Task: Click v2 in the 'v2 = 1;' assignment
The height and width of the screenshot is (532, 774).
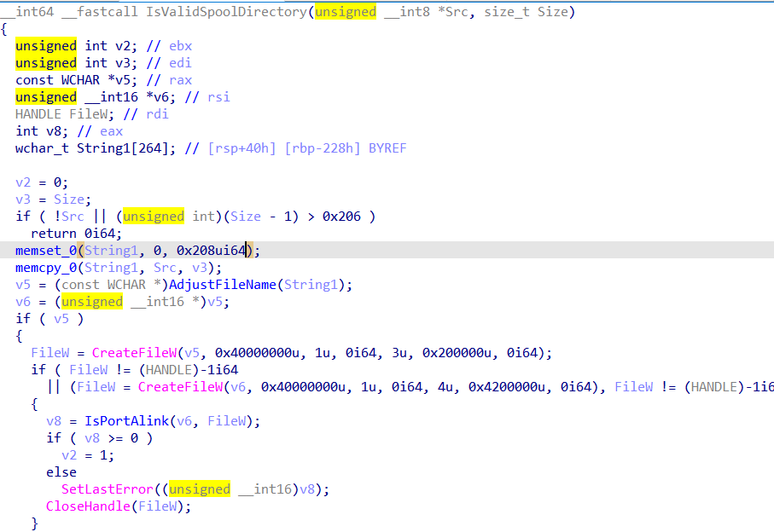Action: coord(69,455)
